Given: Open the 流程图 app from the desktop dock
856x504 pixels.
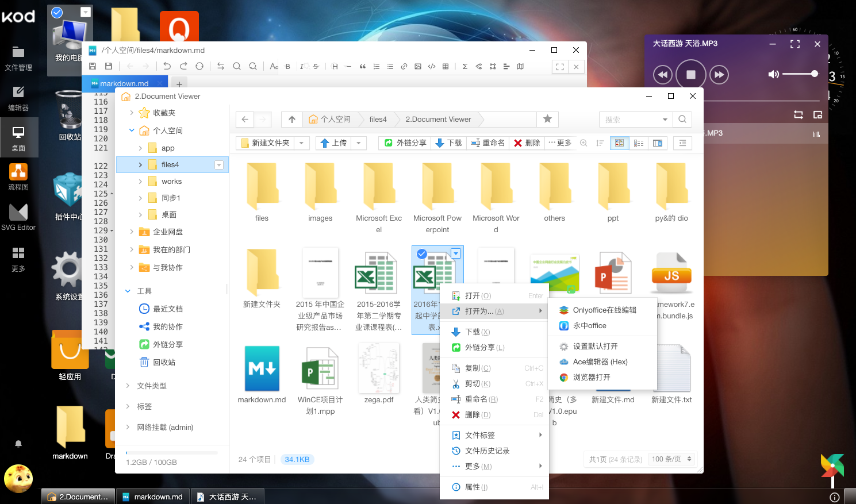Looking at the screenshot, I should tap(19, 171).
